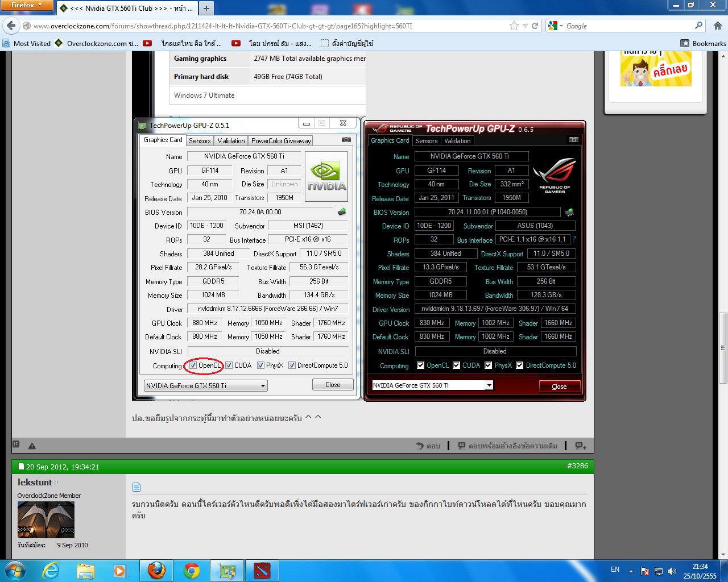Open the ตั้งค่าบัญชีผู้ใช้ bookmark

[x=348, y=43]
